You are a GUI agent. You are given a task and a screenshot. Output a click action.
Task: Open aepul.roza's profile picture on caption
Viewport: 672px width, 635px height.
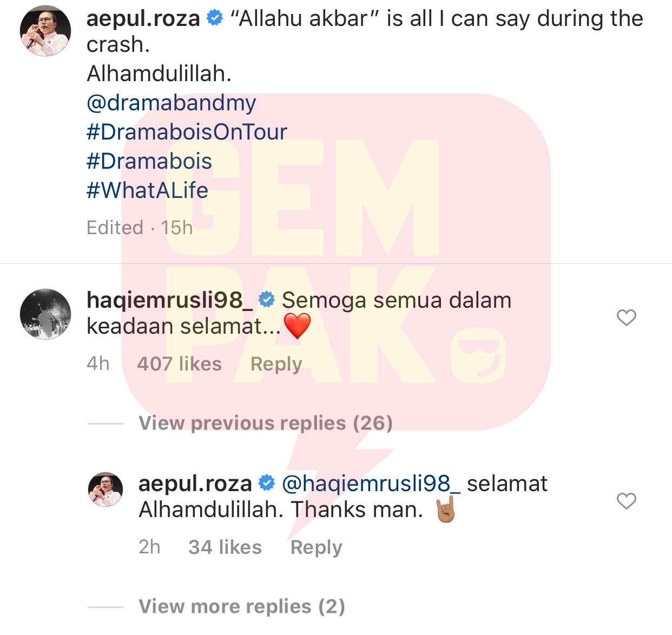click(45, 31)
